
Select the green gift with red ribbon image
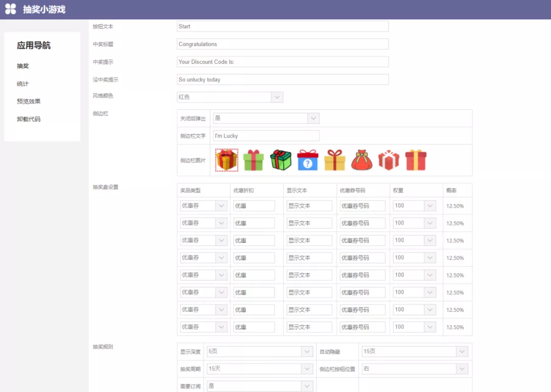[281, 160]
